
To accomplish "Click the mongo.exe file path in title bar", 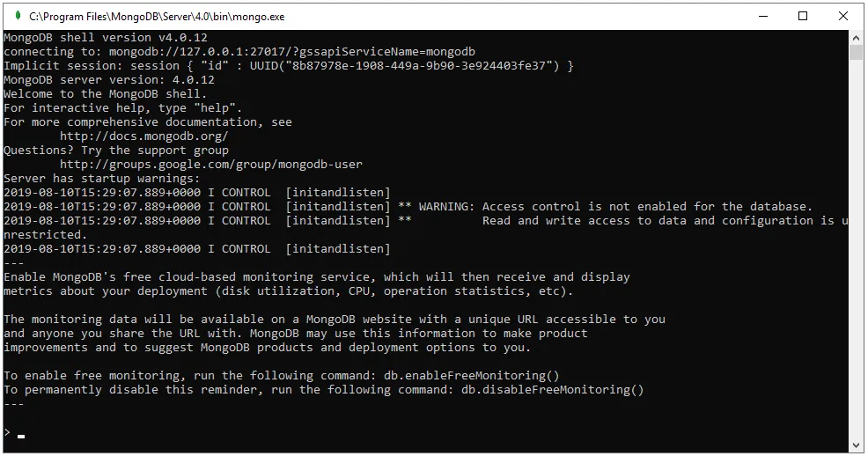I will pyautogui.click(x=157, y=16).
